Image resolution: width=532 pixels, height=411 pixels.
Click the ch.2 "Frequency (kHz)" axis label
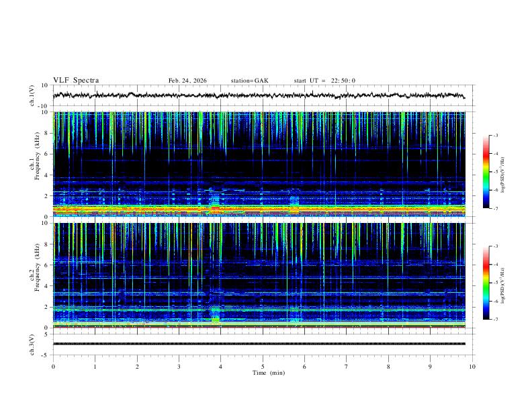click(37, 267)
